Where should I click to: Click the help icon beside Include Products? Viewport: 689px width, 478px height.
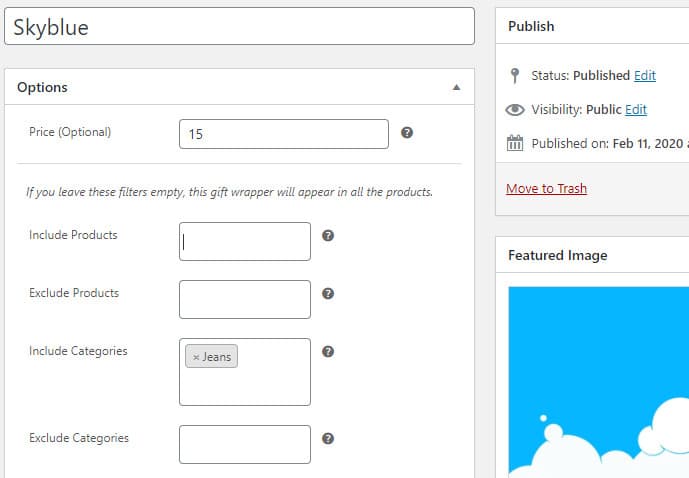[x=328, y=235]
